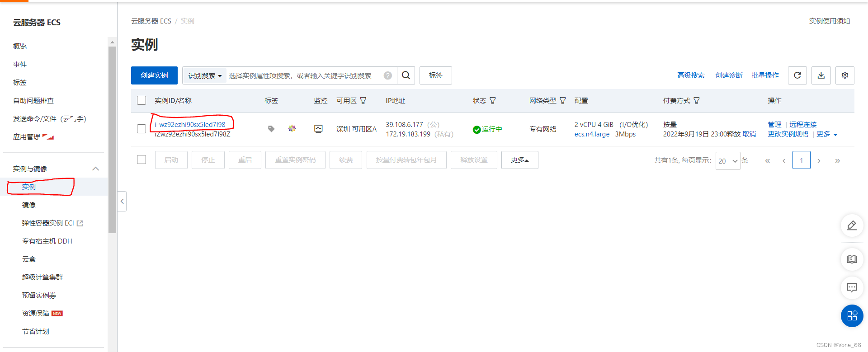Screen dimensions: 868x352
Task: Open 云盒 in the sidebar
Action: (x=29, y=259)
